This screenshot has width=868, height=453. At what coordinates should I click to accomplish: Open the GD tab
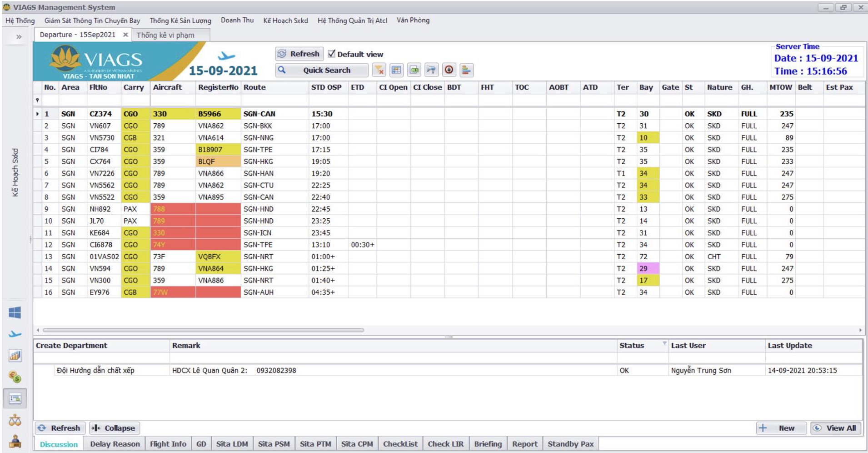(x=201, y=444)
